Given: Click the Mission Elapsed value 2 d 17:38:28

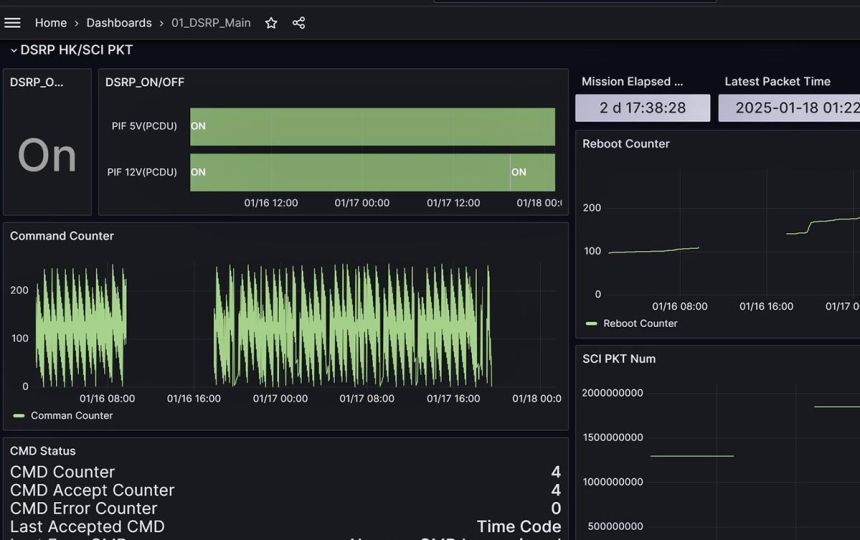Looking at the screenshot, I should [642, 108].
